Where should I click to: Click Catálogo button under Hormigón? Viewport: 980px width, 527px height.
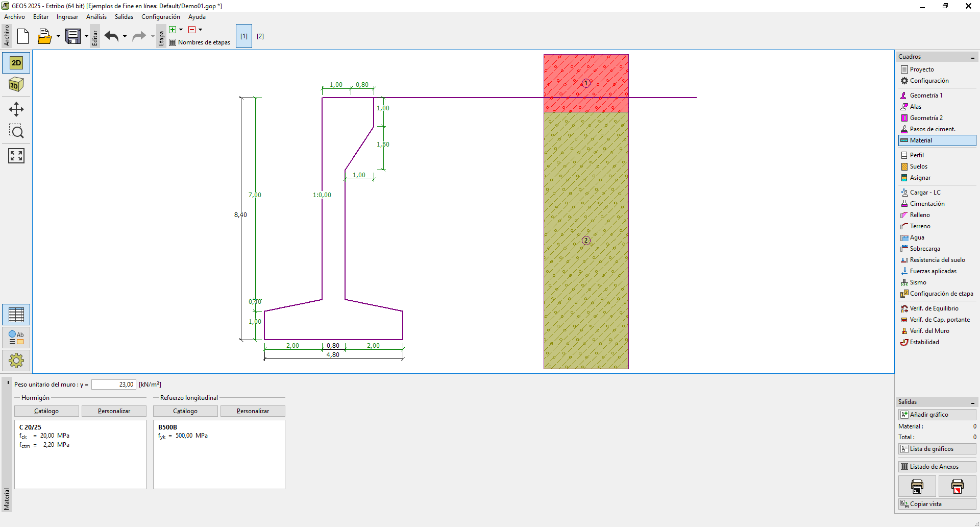click(46, 411)
